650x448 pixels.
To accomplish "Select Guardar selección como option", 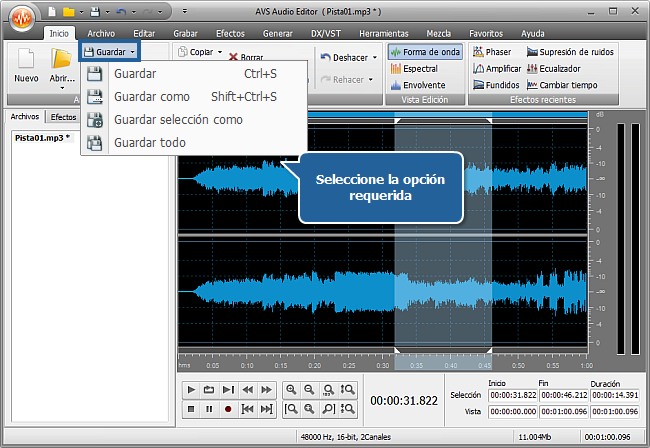I will click(x=178, y=120).
